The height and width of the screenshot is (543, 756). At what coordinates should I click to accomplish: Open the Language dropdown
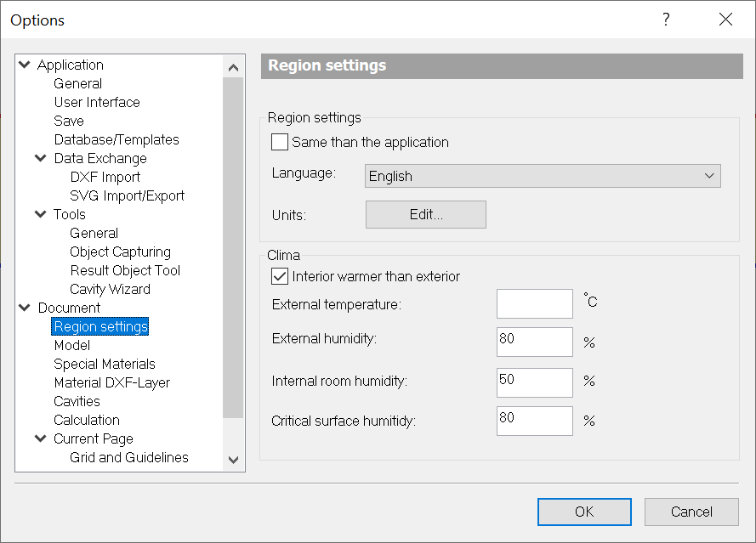tap(543, 176)
